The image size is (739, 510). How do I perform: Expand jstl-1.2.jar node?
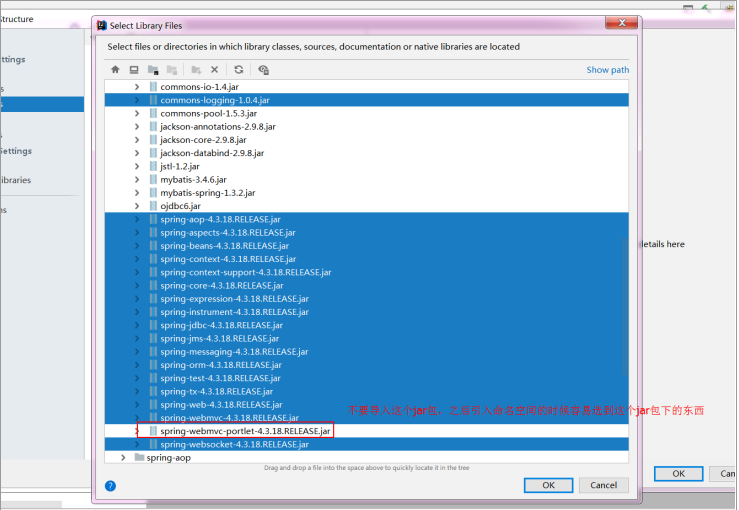pos(137,166)
